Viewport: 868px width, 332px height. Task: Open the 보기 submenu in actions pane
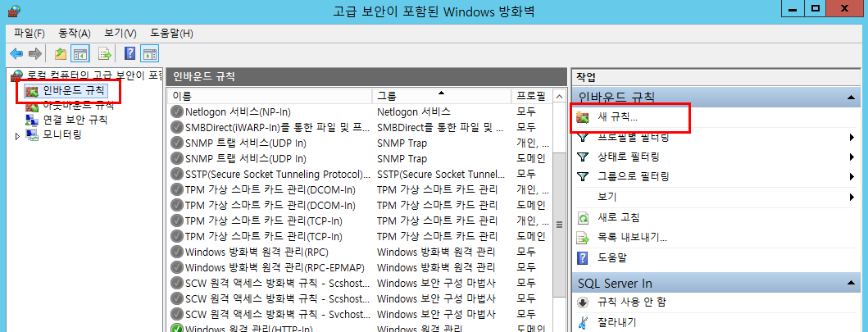pos(716,197)
